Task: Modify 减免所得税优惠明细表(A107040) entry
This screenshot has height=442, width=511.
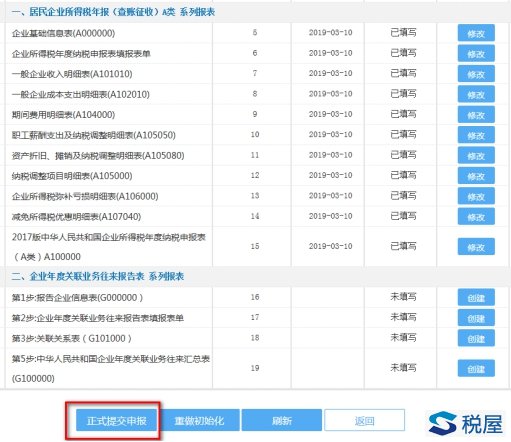Action: [x=476, y=217]
